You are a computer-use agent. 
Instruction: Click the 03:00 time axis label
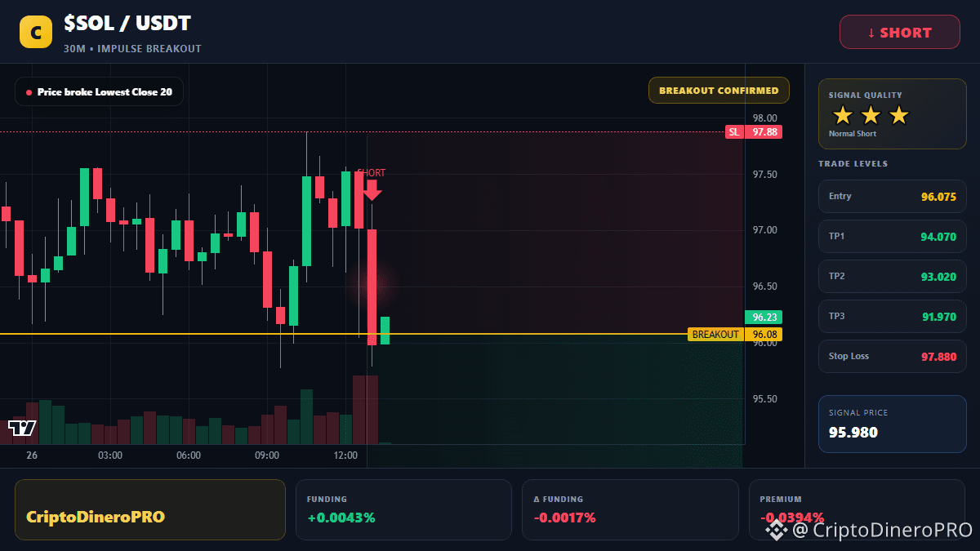coord(110,455)
